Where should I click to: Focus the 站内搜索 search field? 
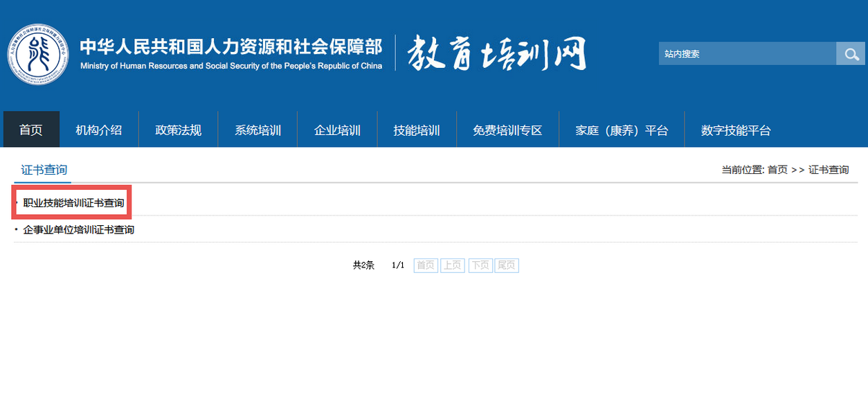coord(746,53)
